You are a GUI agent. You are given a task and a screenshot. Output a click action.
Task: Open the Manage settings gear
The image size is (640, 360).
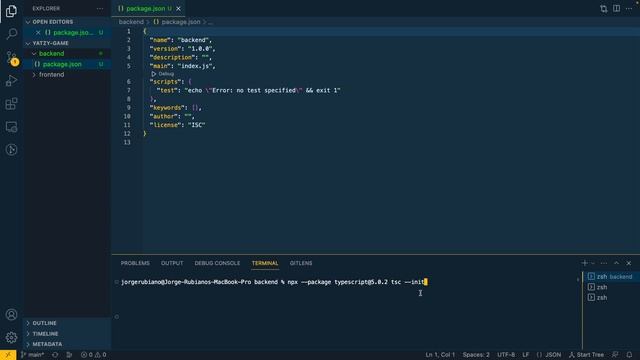pyautogui.click(x=11, y=337)
